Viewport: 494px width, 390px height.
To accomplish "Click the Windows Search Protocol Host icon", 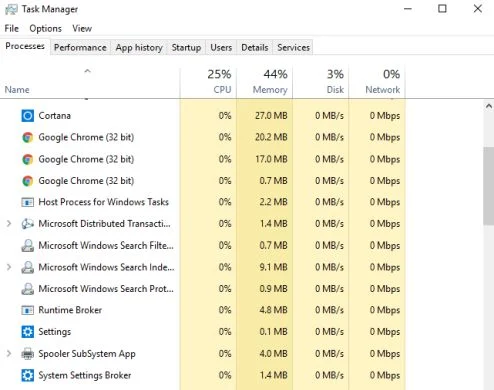I will (x=27, y=289).
